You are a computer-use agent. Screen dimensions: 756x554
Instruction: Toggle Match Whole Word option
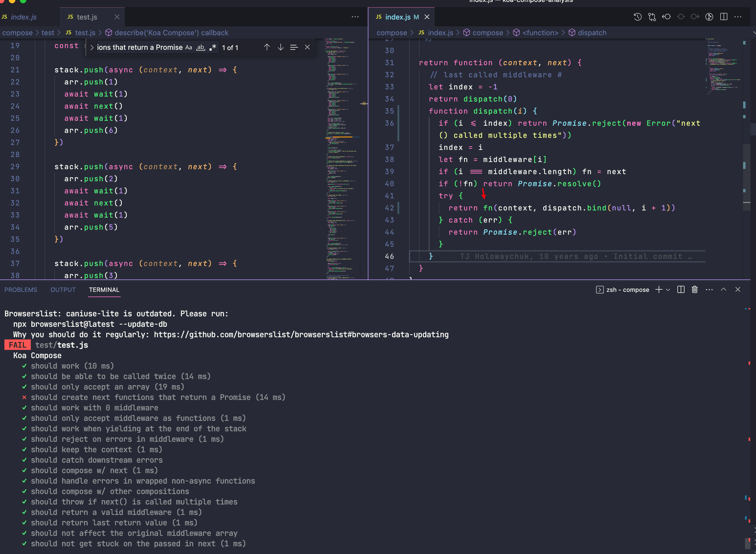coord(200,47)
